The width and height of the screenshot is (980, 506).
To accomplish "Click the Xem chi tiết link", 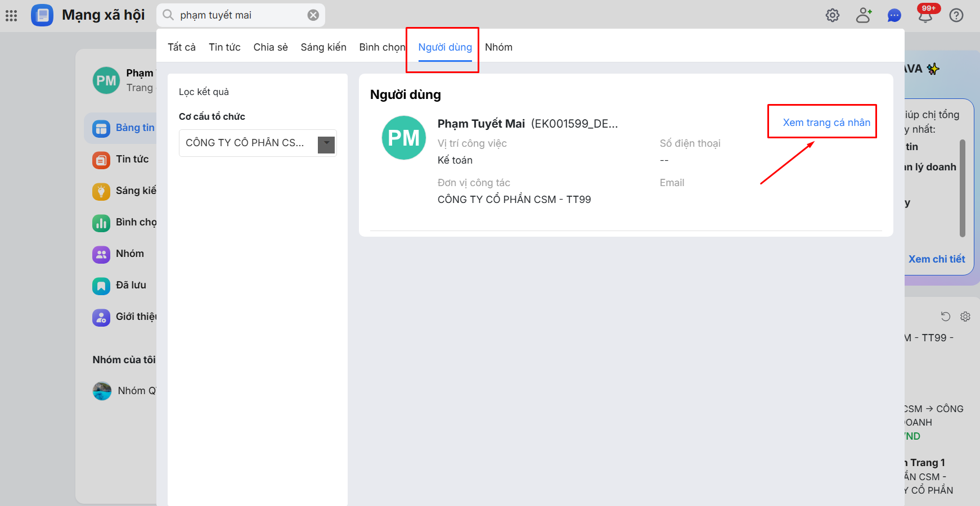I will (x=937, y=259).
